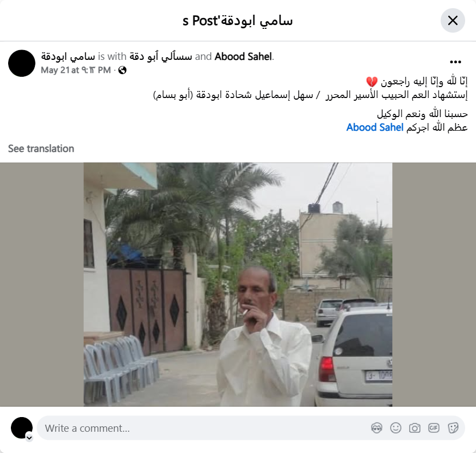476x453 pixels.
Task: Open the sticker picker icon
Action: click(453, 428)
